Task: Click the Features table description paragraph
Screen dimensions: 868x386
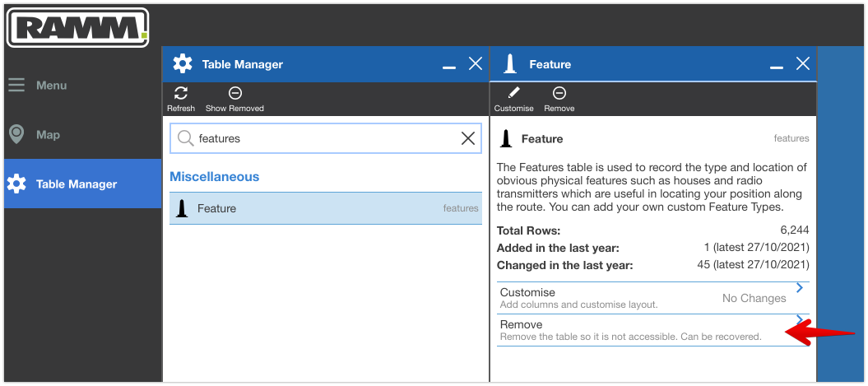Action: 652,187
